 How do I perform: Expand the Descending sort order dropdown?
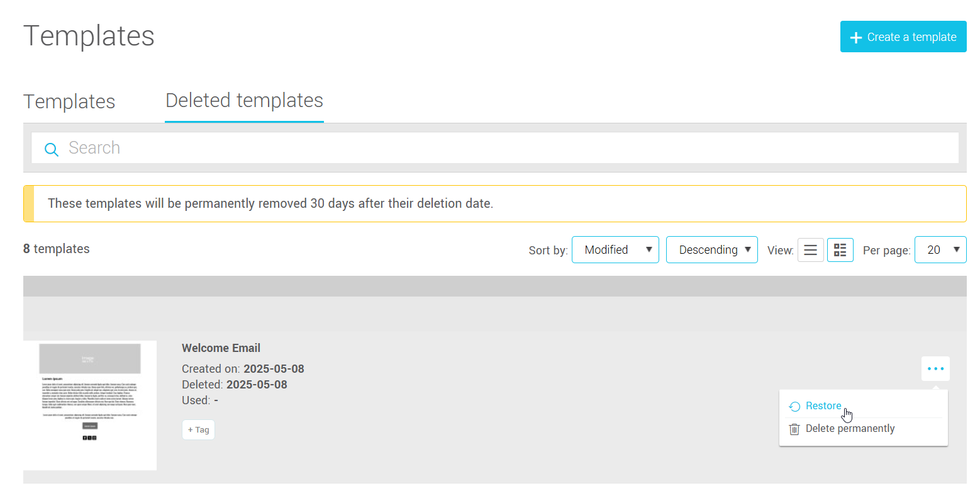click(711, 250)
